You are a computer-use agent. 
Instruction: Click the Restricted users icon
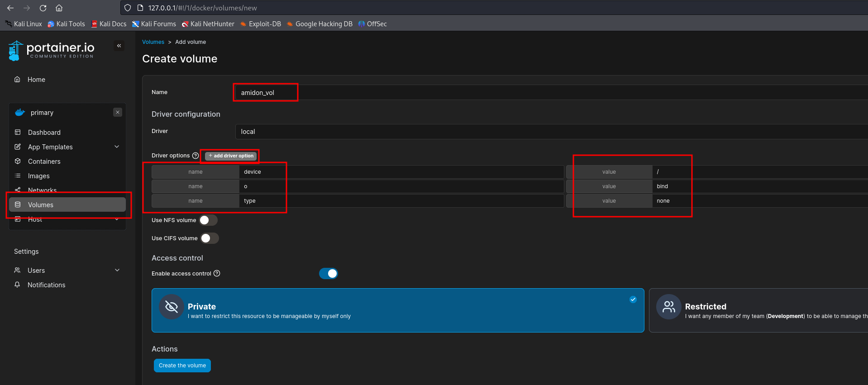click(x=668, y=307)
